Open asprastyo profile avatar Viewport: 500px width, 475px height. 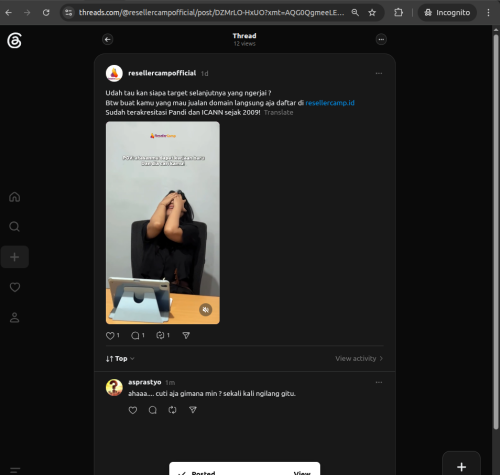pos(114,387)
